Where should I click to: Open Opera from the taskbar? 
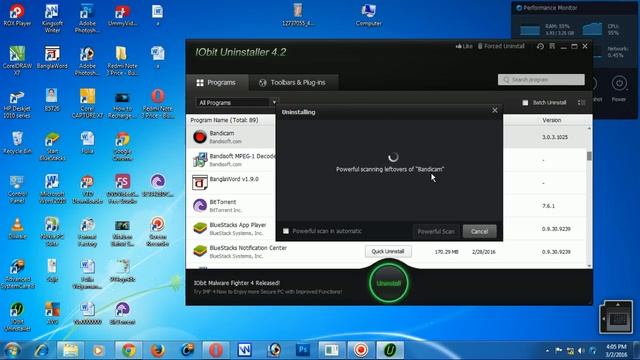216,350
